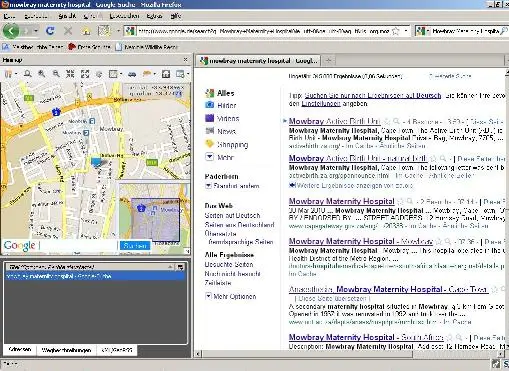Expand Mehr Optionen in Google sidebar

point(208,296)
